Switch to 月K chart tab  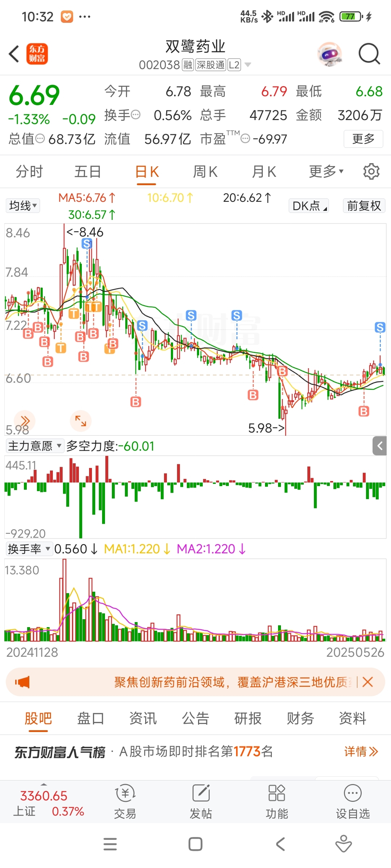point(264,171)
